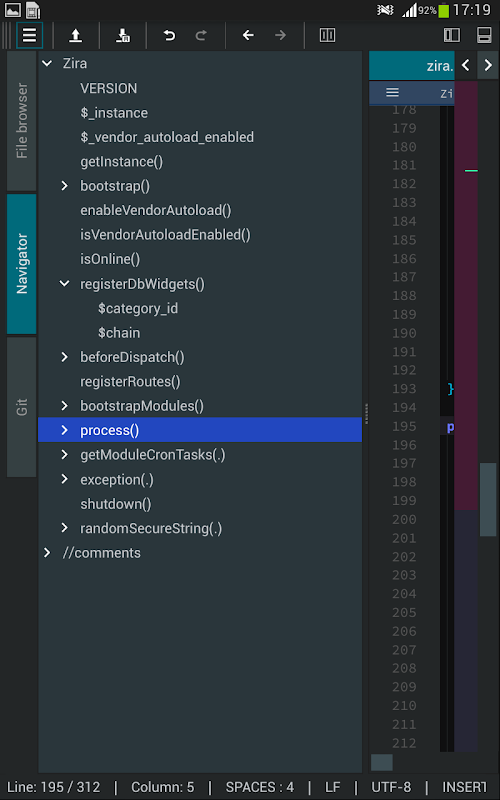
Task: Jump to shutdown() in navigator
Action: [116, 504]
